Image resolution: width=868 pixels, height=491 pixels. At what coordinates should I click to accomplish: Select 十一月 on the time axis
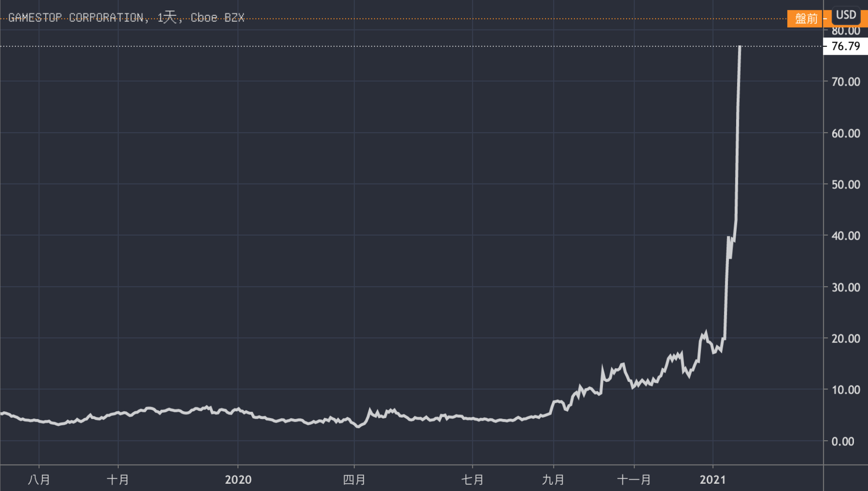coord(634,480)
